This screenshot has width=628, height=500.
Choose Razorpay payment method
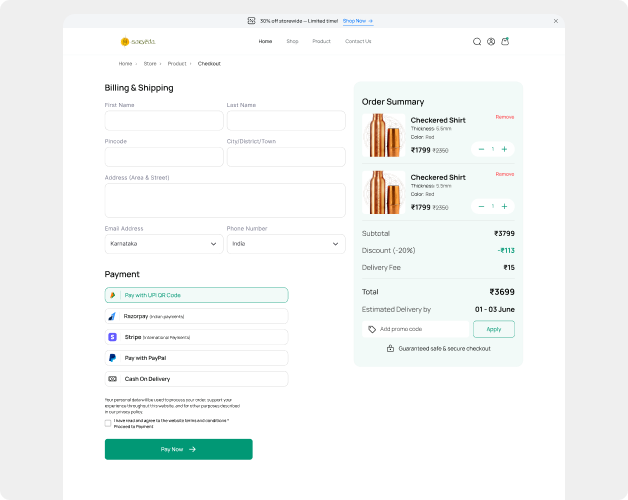196,316
